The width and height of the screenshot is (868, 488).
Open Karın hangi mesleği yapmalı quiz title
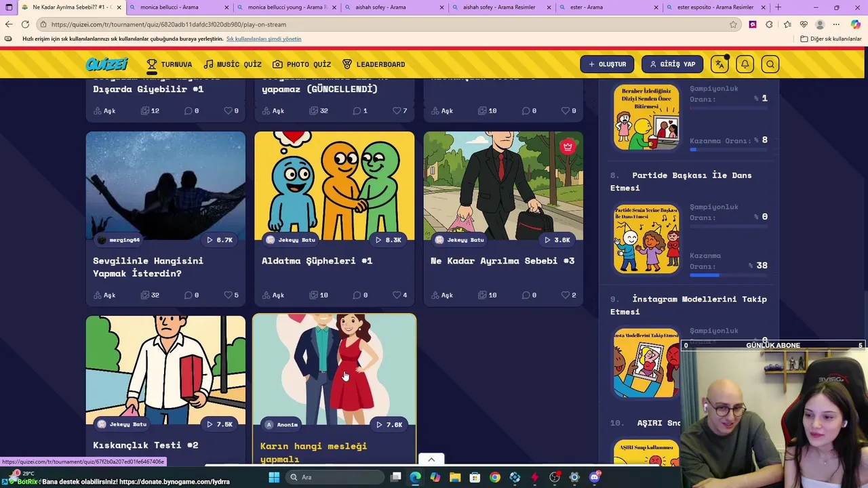tap(313, 452)
